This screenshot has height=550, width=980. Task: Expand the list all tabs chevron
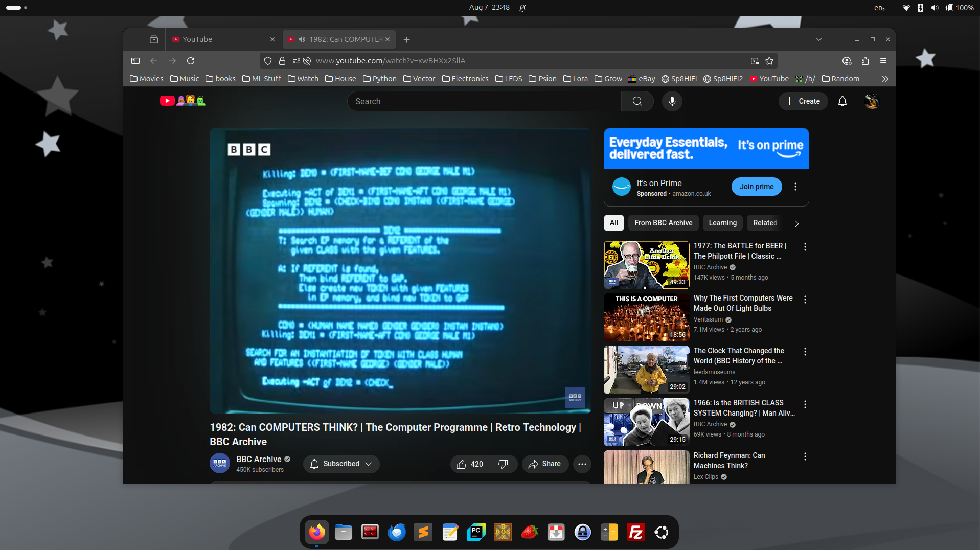tap(818, 39)
